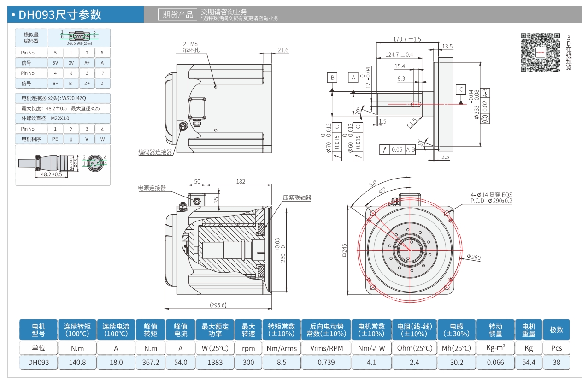
Task: Click the 压紧联轴器 label
Action: (297, 198)
